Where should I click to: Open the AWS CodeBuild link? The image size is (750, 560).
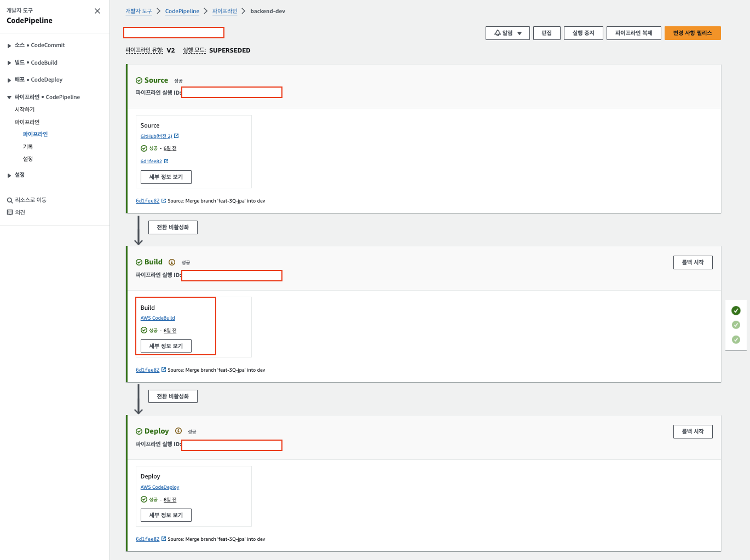(158, 318)
